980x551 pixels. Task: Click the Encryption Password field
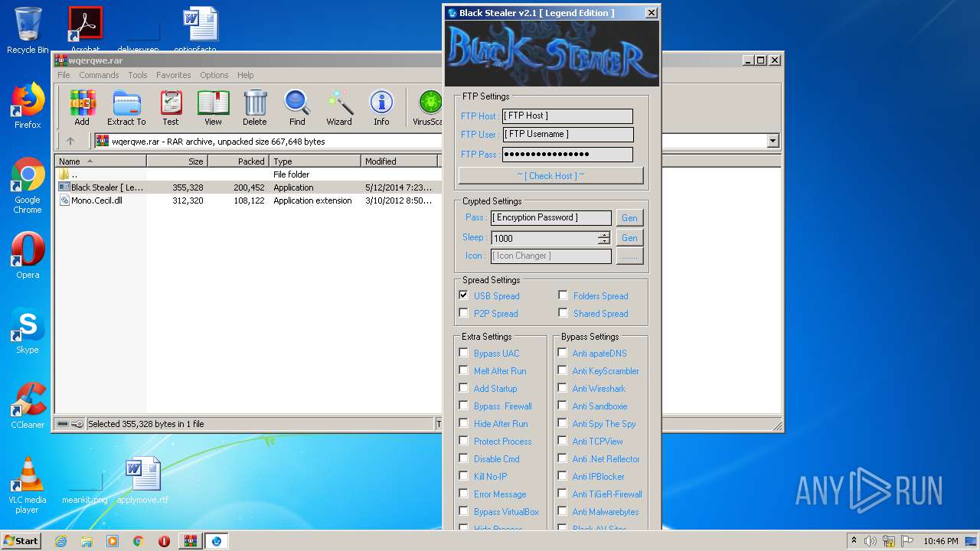551,218
